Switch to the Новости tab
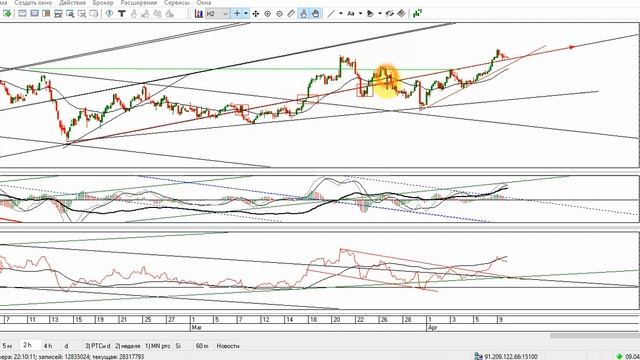This screenshot has height=360, width=640. click(228, 346)
